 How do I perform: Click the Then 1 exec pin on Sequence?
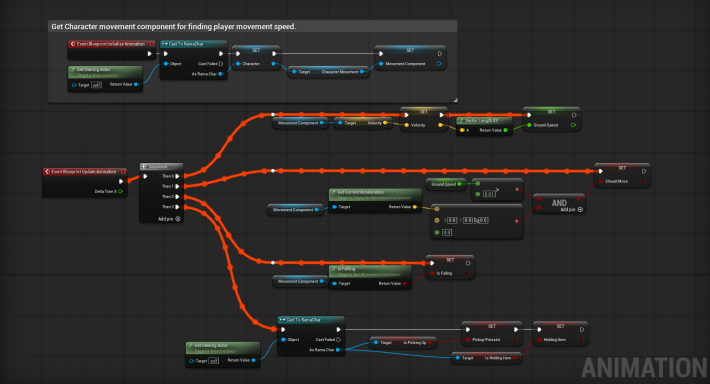pos(177,186)
